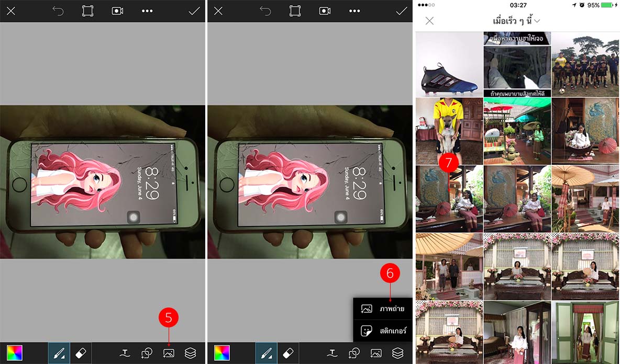620x364 pixels.
Task: Open the three-dot more menu in leftmost editor
Action: coord(147,11)
